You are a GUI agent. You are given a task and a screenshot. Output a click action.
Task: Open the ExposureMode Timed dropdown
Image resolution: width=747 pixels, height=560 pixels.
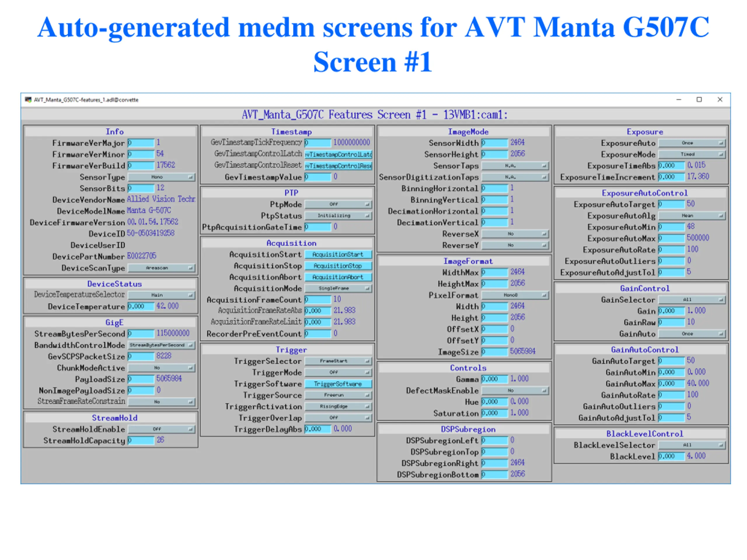tap(692, 155)
